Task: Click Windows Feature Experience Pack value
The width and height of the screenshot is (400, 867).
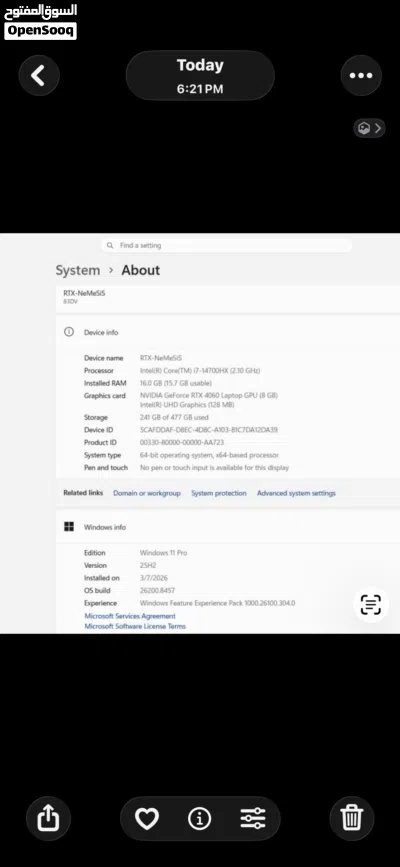Action: pos(217,603)
